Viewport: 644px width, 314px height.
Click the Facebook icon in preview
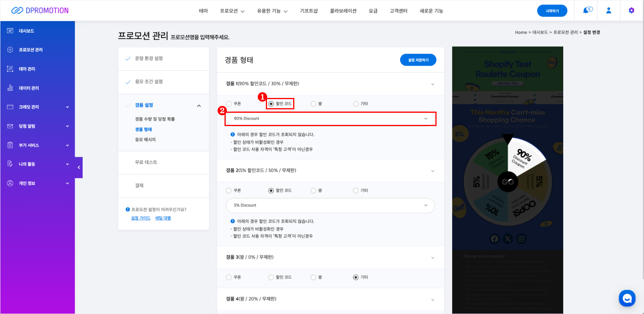495,239
